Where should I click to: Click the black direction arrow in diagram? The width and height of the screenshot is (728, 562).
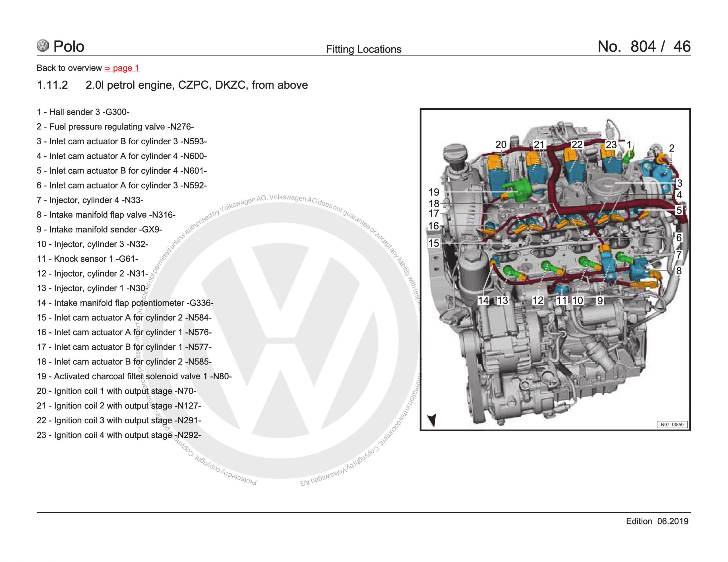(x=432, y=420)
